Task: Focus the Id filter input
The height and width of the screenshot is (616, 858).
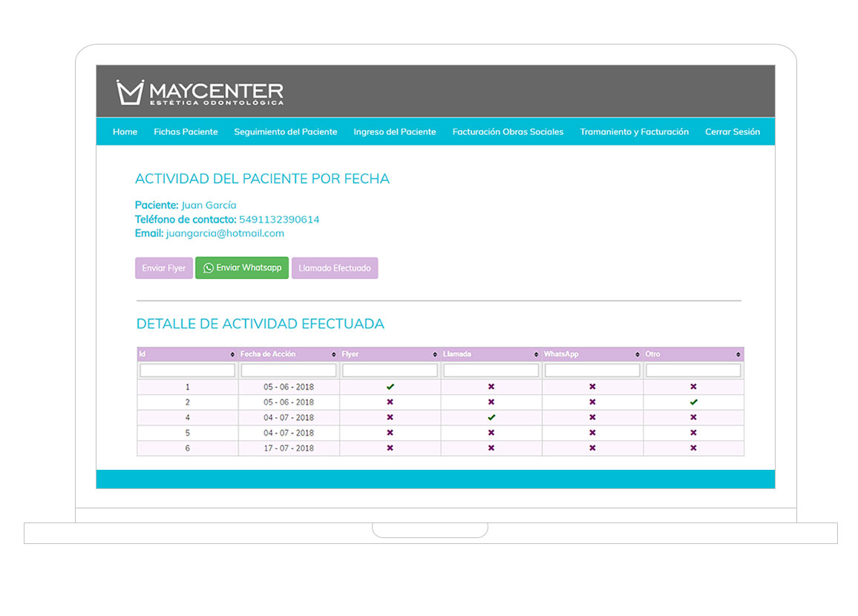Action: tap(187, 370)
